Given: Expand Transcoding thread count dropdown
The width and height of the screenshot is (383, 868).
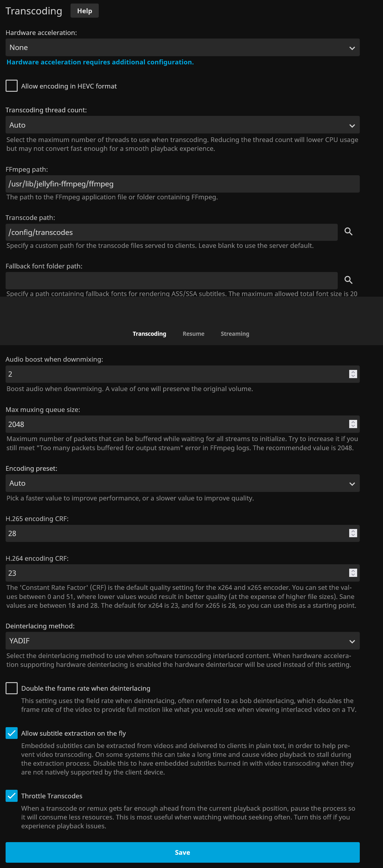Looking at the screenshot, I should click(182, 125).
